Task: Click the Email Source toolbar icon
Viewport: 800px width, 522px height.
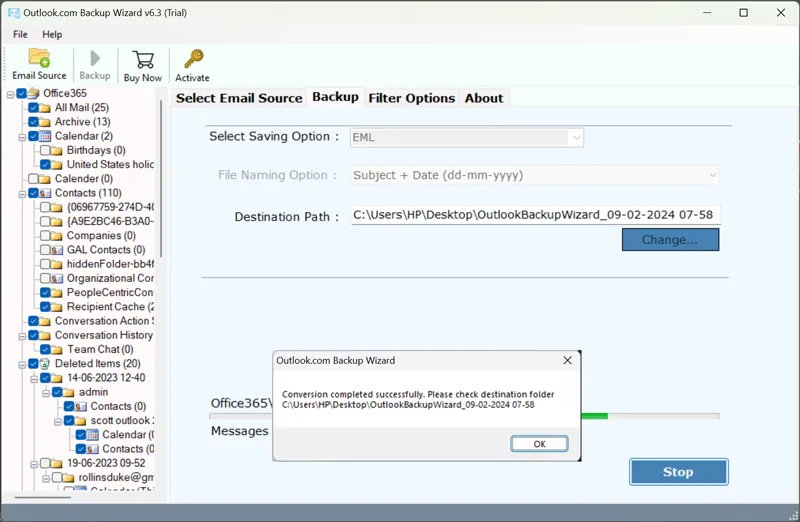Action: click(x=39, y=58)
